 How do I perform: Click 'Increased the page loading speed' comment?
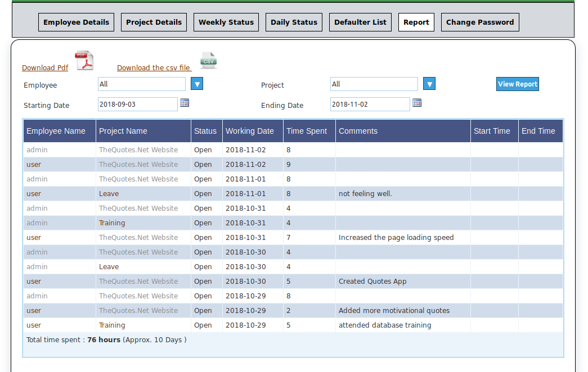396,238
